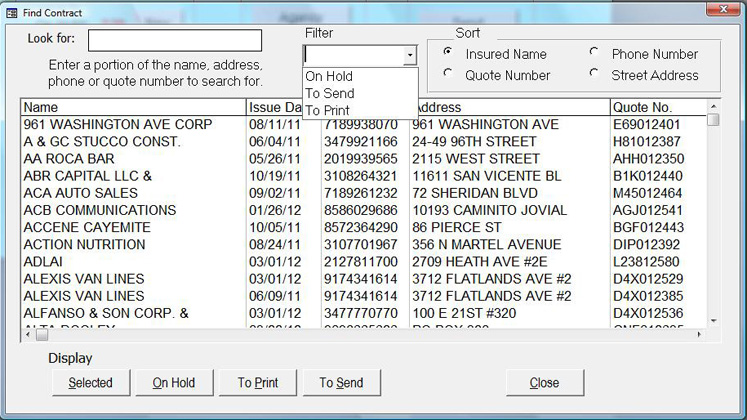
Task: Select the Street Address sort option
Action: [594, 73]
